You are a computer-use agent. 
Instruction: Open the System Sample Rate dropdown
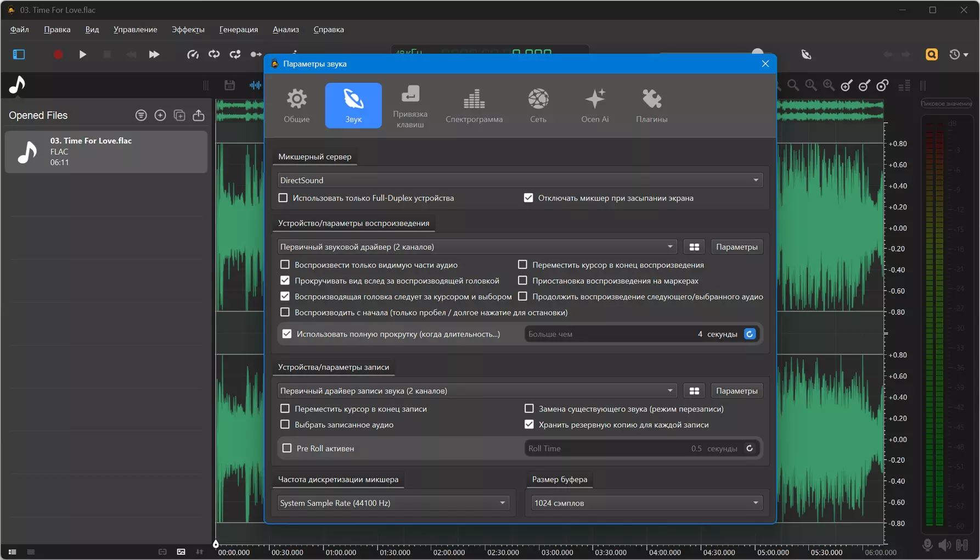[393, 503]
